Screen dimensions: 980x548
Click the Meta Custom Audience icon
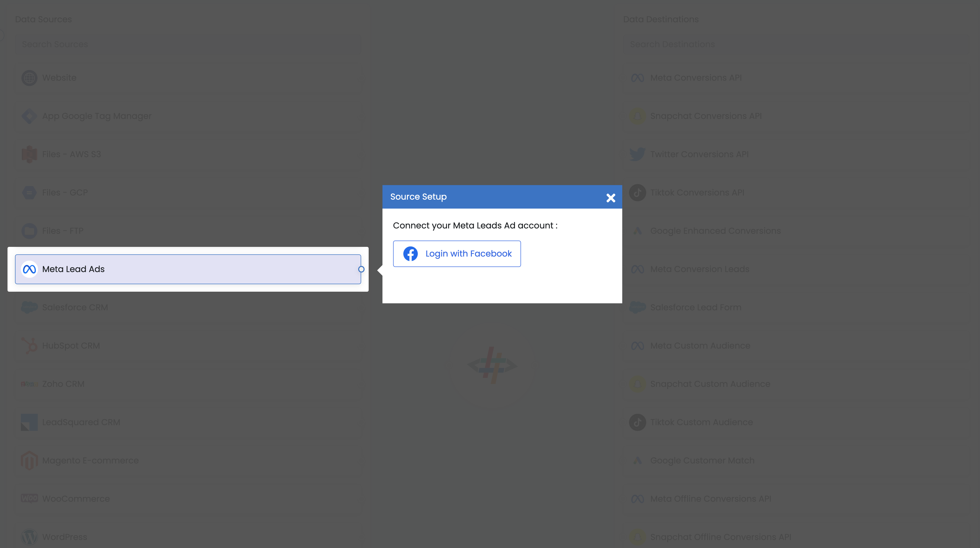(637, 345)
